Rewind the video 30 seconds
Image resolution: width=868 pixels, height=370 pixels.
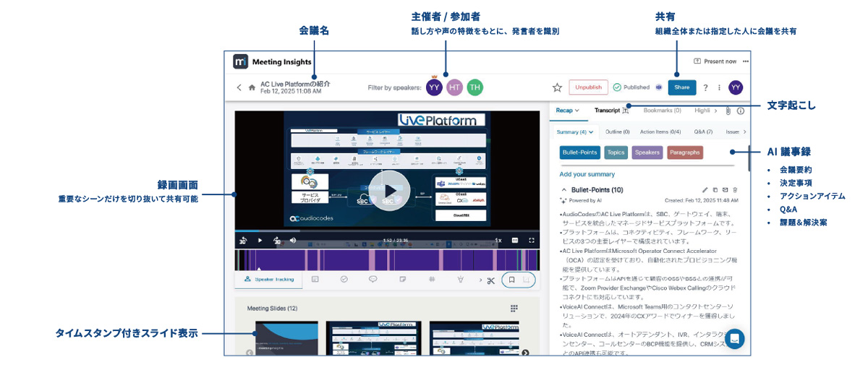point(243,240)
